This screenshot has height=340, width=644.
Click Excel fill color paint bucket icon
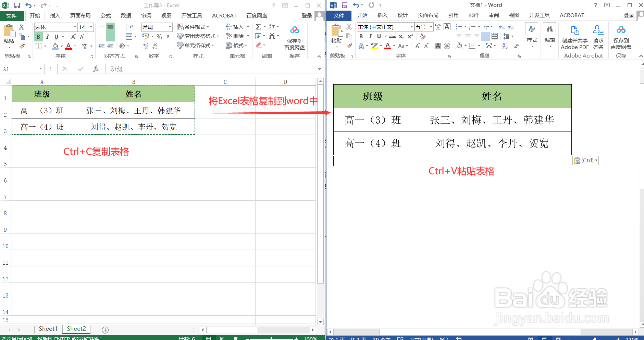55,46
